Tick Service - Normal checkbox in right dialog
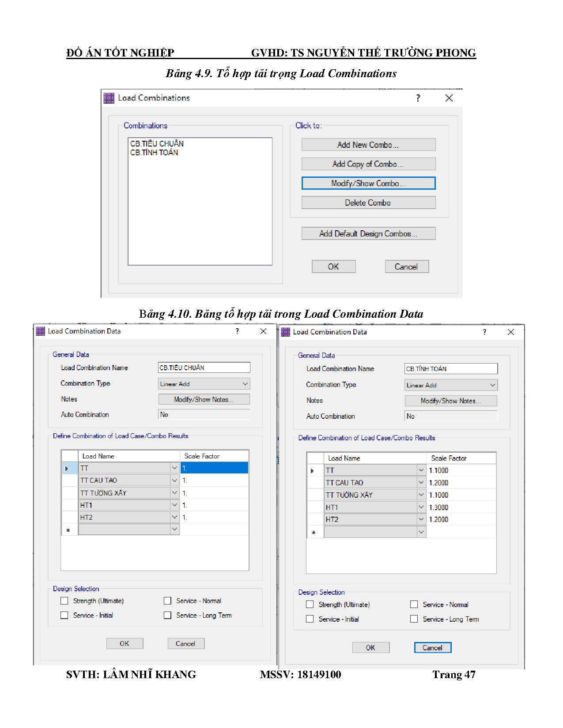 pos(414,604)
